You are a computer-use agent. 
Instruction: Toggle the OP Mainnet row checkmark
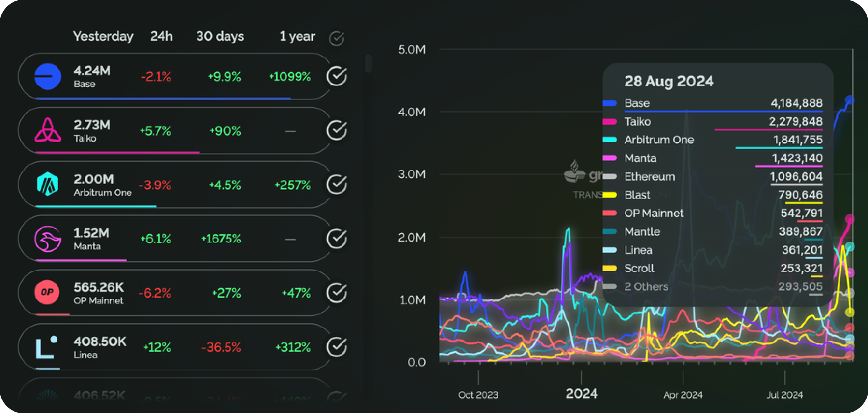pos(337,292)
